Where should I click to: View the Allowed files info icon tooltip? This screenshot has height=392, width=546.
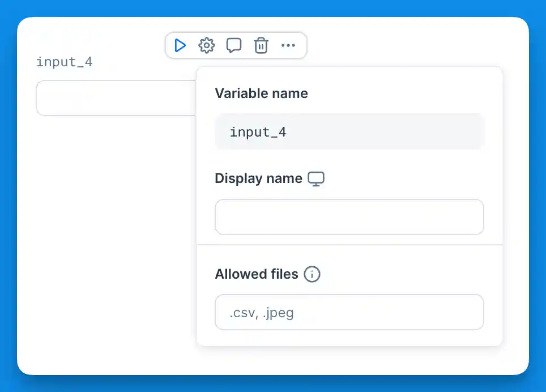[x=312, y=274]
